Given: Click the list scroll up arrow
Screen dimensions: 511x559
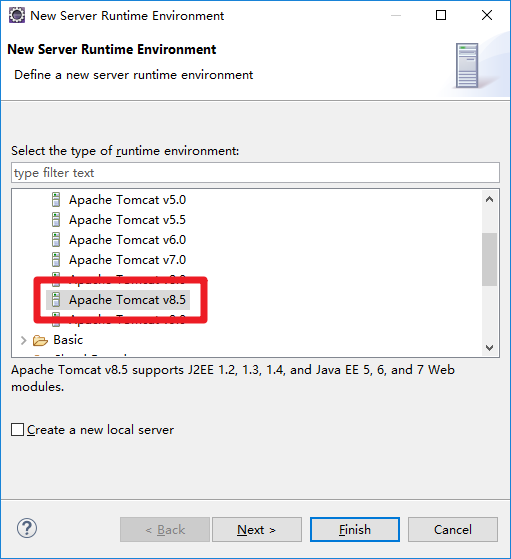Looking at the screenshot, I should (489, 199).
